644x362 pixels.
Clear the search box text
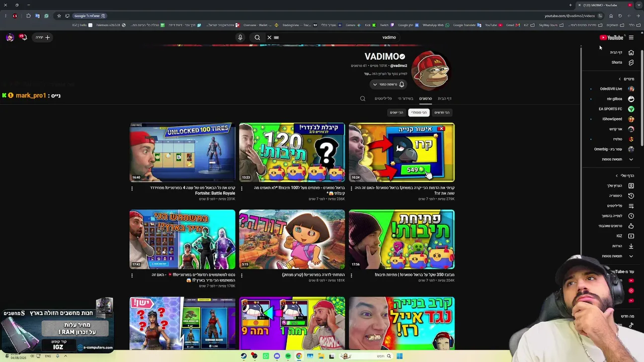pyautogui.click(x=269, y=37)
